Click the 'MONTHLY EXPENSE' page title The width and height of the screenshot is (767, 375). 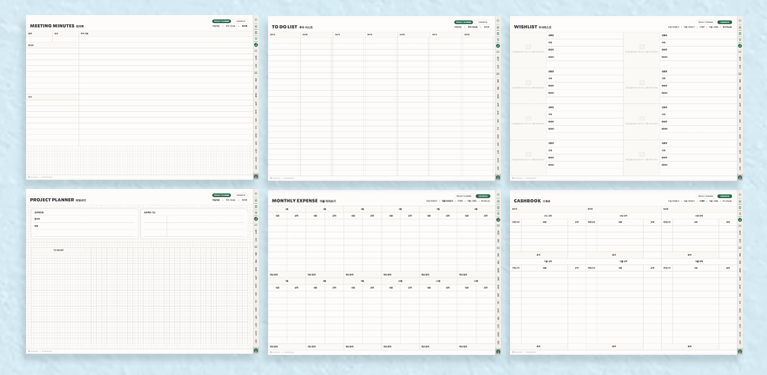tap(294, 201)
